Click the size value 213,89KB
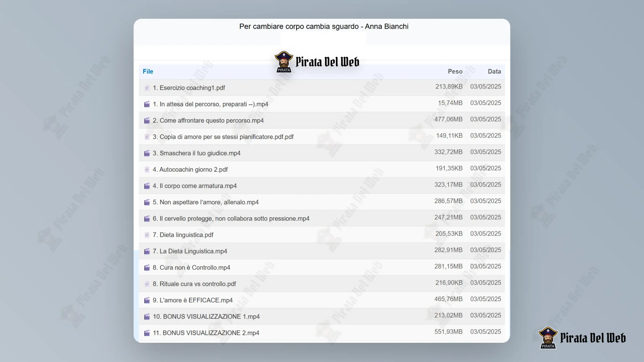Screen dimensions: 644x362 449,87
